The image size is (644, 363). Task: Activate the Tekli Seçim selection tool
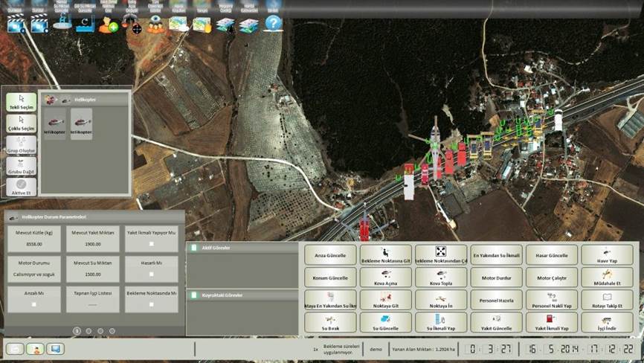[x=22, y=102]
